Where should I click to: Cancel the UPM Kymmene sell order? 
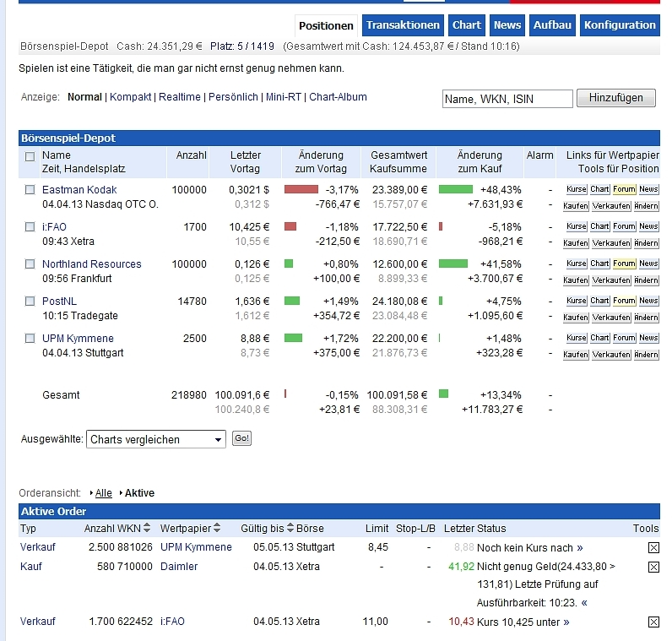[653, 547]
